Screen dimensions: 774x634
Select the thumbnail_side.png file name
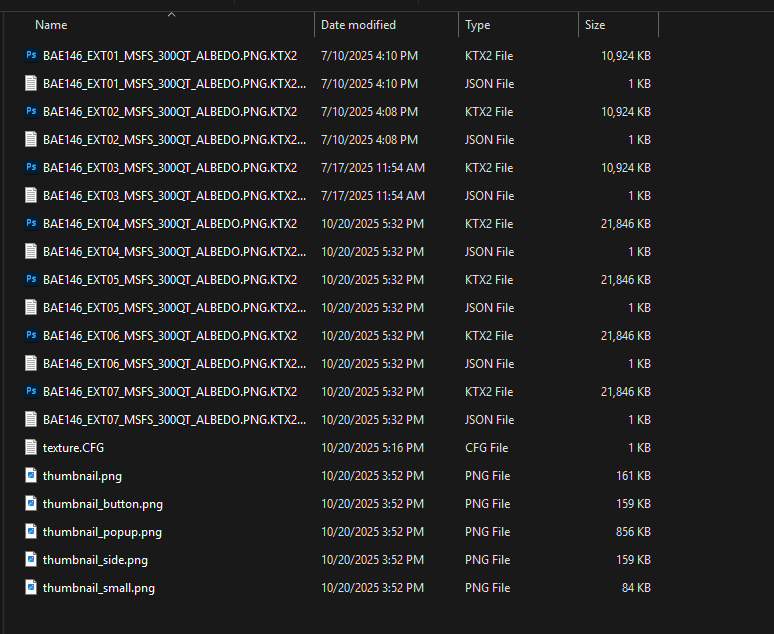tap(95, 560)
